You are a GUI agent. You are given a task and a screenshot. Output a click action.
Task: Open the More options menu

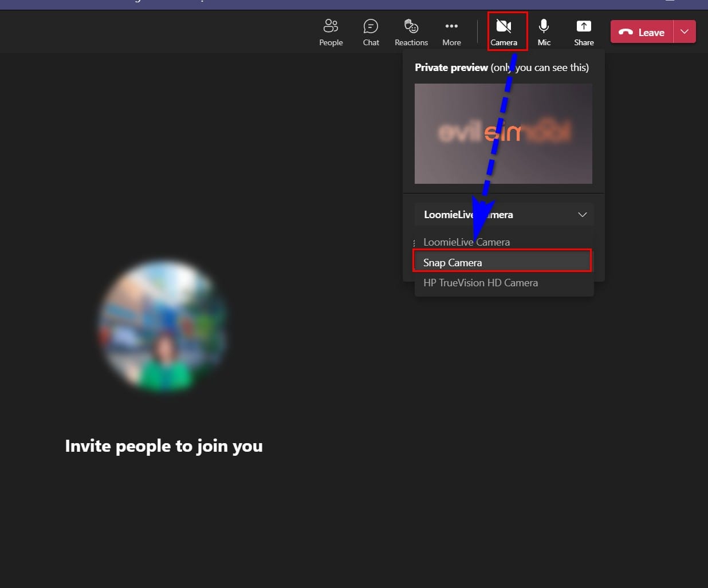coord(451,33)
